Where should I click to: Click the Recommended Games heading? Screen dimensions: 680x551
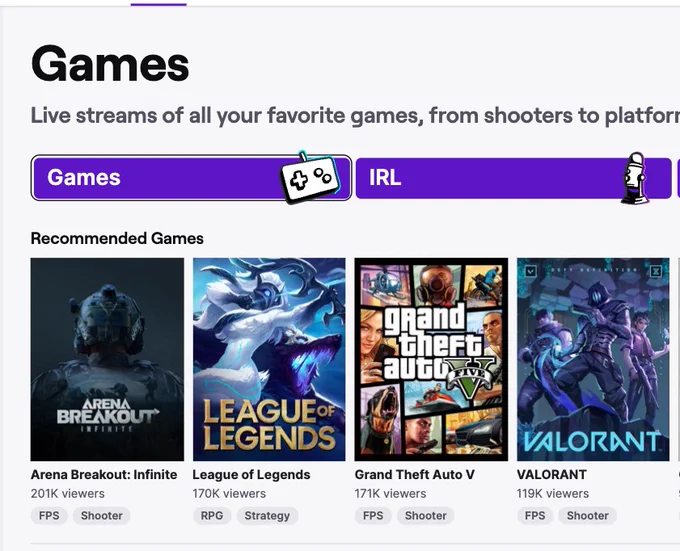117,238
